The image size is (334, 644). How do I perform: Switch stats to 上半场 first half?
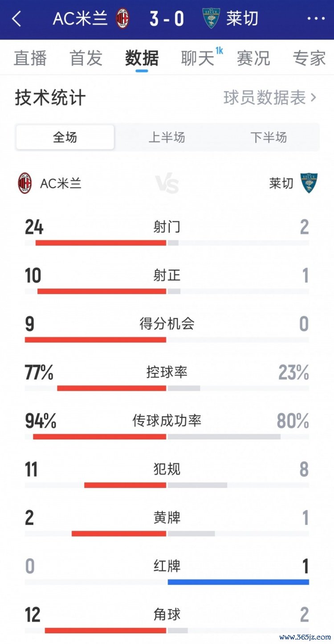click(167, 137)
